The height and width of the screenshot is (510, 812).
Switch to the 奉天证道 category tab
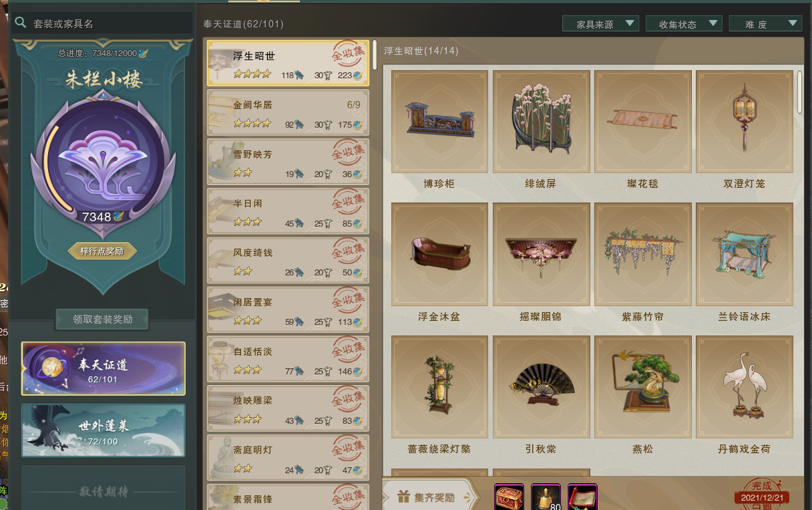coord(104,369)
